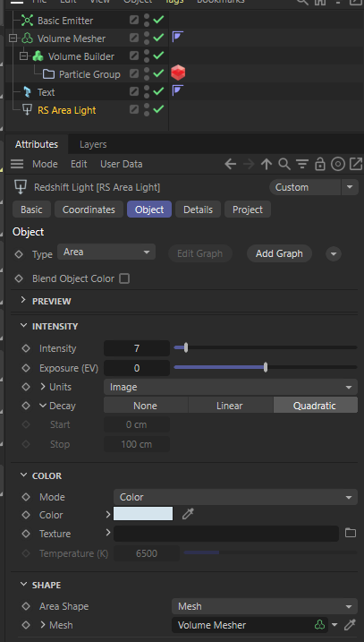The height and width of the screenshot is (642, 364).
Task: Open search in the Attributes manager
Action: point(284,164)
